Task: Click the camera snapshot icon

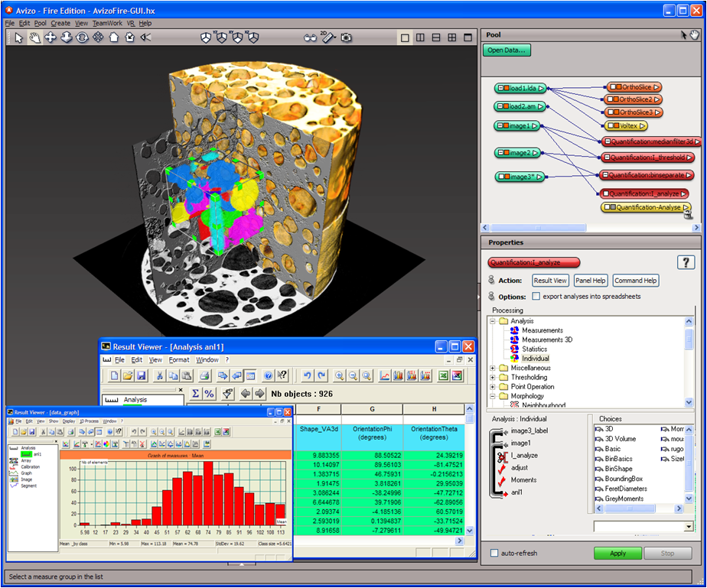Action: tap(347, 37)
